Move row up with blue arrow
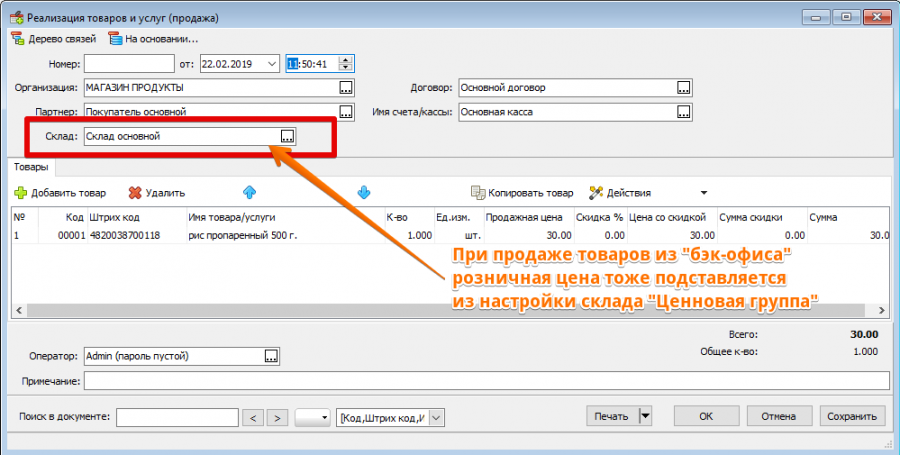Viewport: 900px width, 455px height. point(249,192)
